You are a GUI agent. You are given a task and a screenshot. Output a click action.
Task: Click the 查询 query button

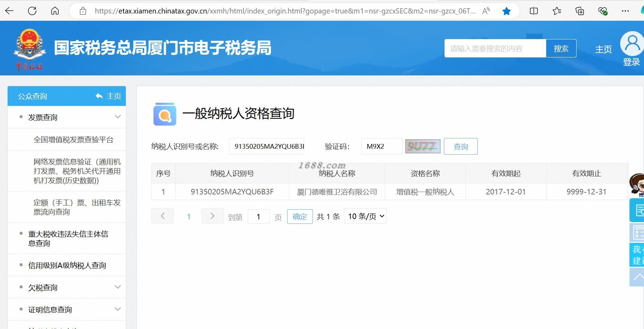[460, 146]
